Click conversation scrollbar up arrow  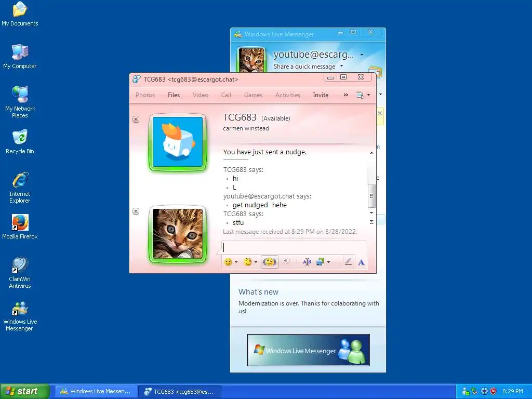371,153
